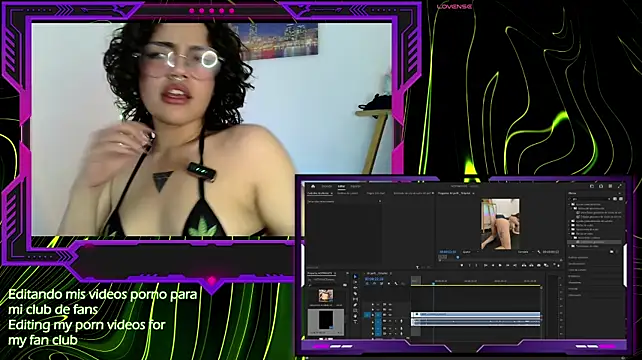
Task: Export frame with the camera icon
Action: [539, 265]
